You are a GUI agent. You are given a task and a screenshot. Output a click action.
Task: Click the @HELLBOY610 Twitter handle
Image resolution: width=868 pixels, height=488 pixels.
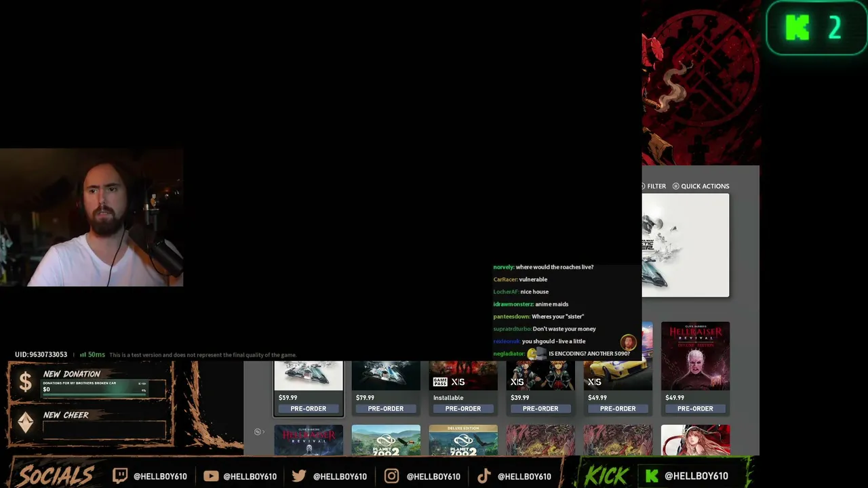tap(340, 476)
